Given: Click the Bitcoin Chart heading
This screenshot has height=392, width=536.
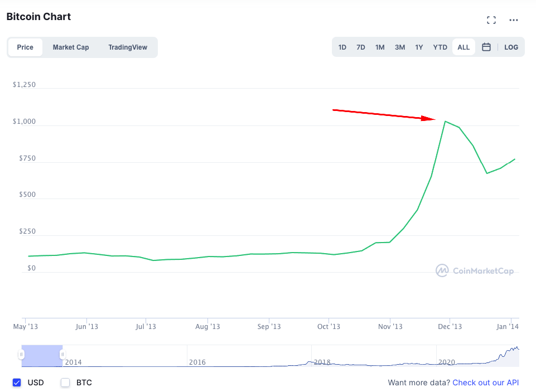Looking at the screenshot, I should coord(38,16).
